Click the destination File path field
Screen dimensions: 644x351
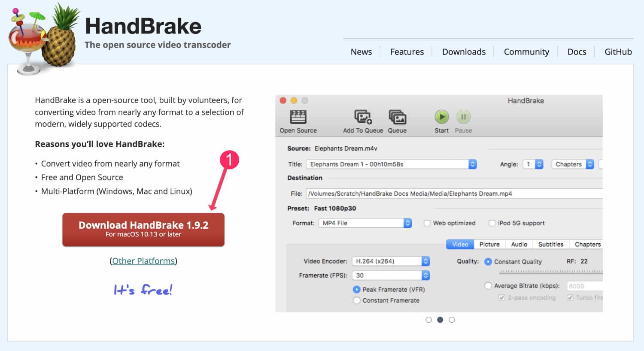[454, 194]
